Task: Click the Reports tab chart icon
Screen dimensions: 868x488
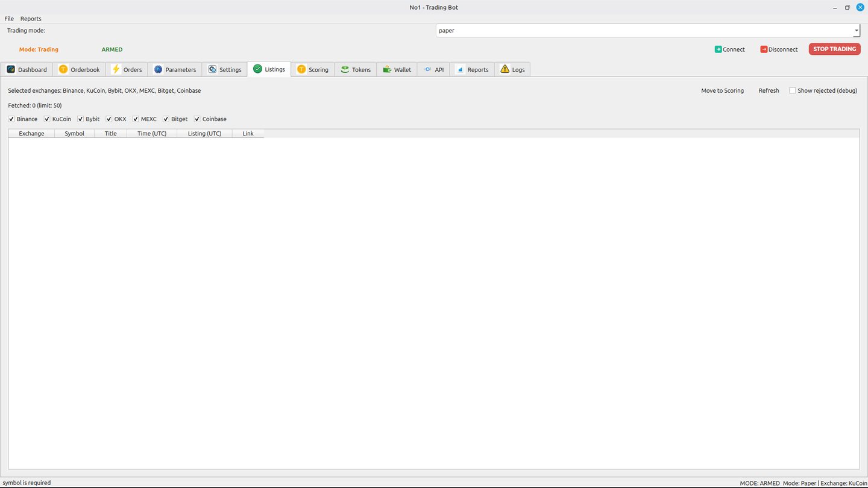Action: pos(460,69)
